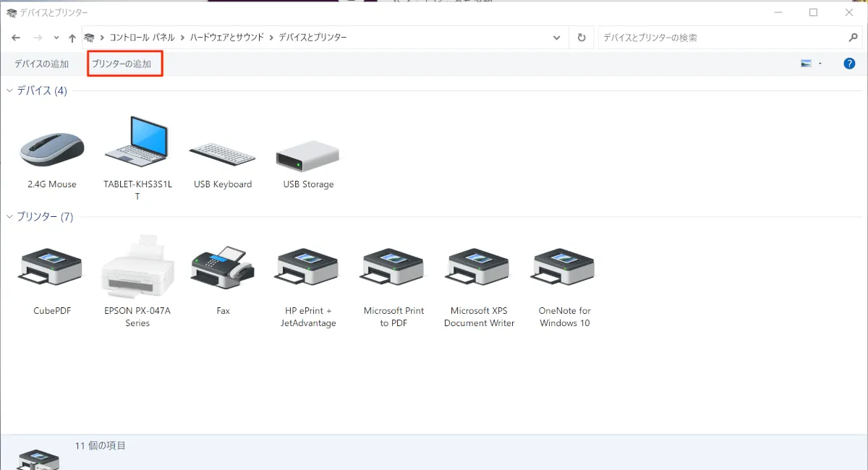Select the Fax device icon
The height and width of the screenshot is (470, 868).
point(222,268)
